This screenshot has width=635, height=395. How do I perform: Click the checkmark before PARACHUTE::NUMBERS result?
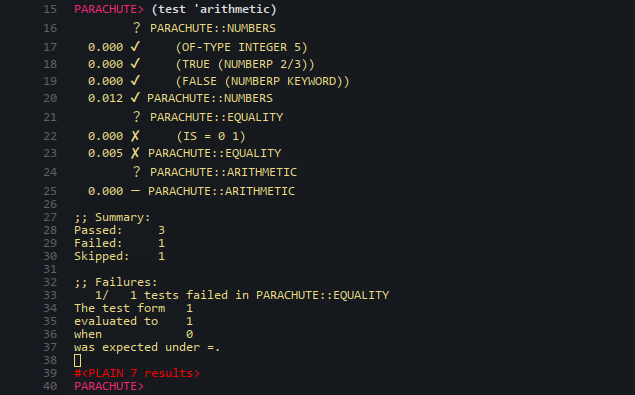(x=135, y=98)
